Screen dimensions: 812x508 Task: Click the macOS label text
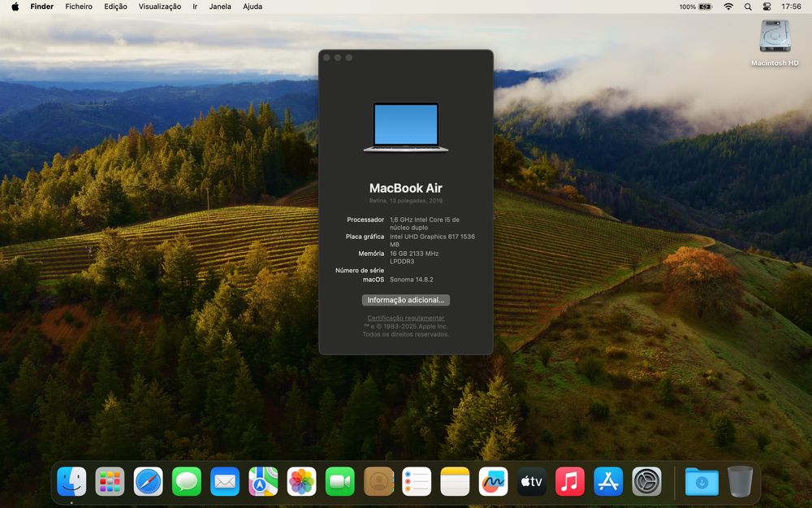click(374, 280)
